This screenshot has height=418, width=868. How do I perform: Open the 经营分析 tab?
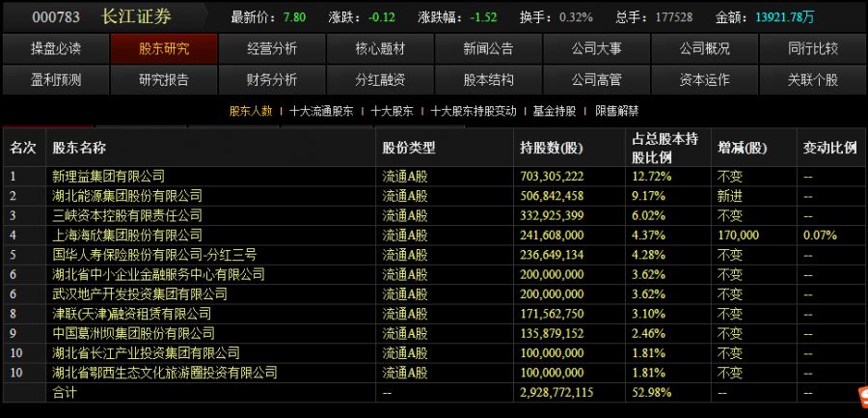point(272,49)
